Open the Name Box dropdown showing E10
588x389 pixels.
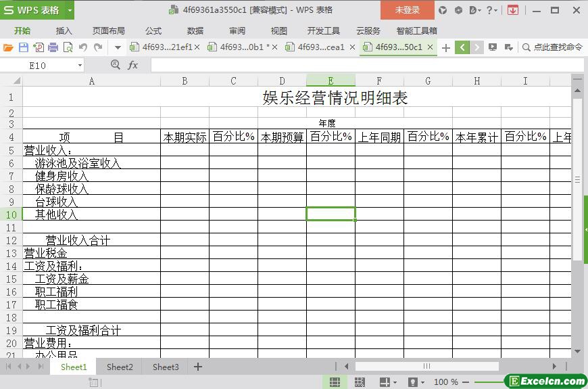80,66
